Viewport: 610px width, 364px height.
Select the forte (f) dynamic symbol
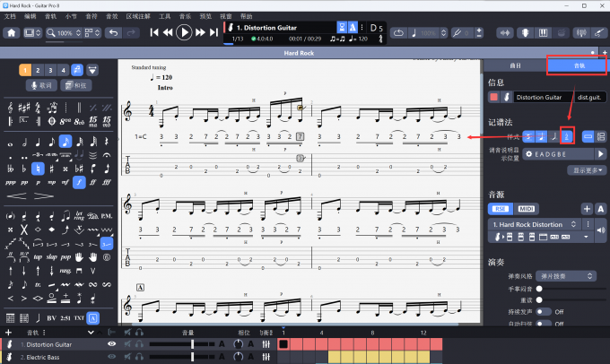tap(78, 182)
